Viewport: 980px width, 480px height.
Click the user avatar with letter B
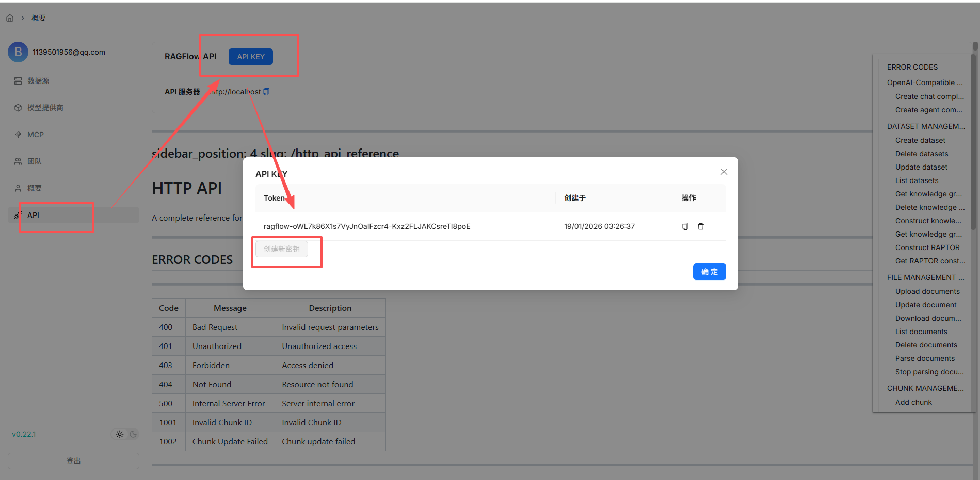point(18,52)
